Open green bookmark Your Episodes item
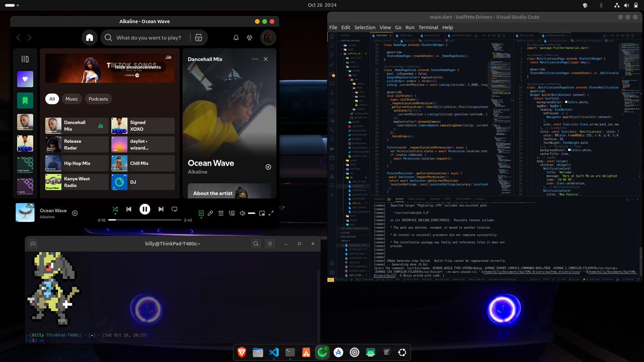 point(25,100)
